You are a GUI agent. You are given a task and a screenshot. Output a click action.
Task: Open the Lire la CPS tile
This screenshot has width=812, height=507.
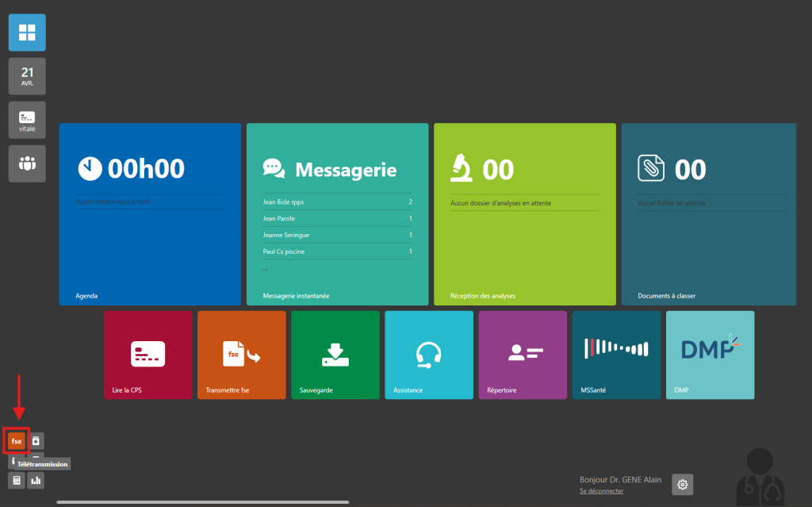pos(148,355)
